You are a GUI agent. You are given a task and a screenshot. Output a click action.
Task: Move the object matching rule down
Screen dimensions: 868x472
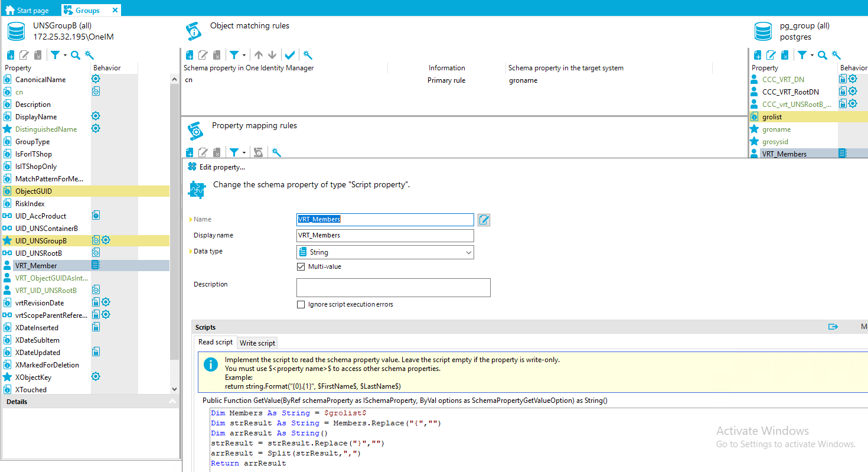(272, 55)
